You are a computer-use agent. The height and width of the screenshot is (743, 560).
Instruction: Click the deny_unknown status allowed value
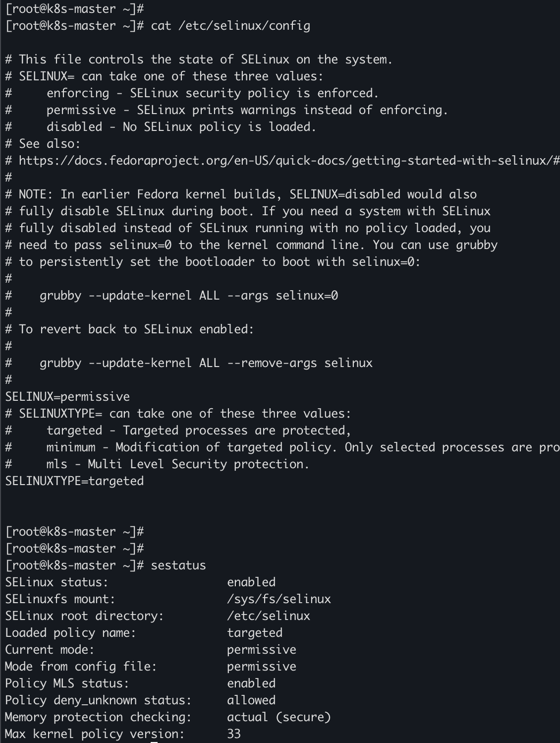tap(251, 700)
